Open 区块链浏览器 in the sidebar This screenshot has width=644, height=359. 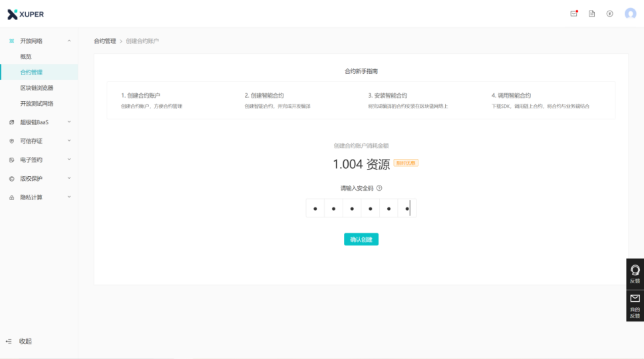tap(37, 88)
